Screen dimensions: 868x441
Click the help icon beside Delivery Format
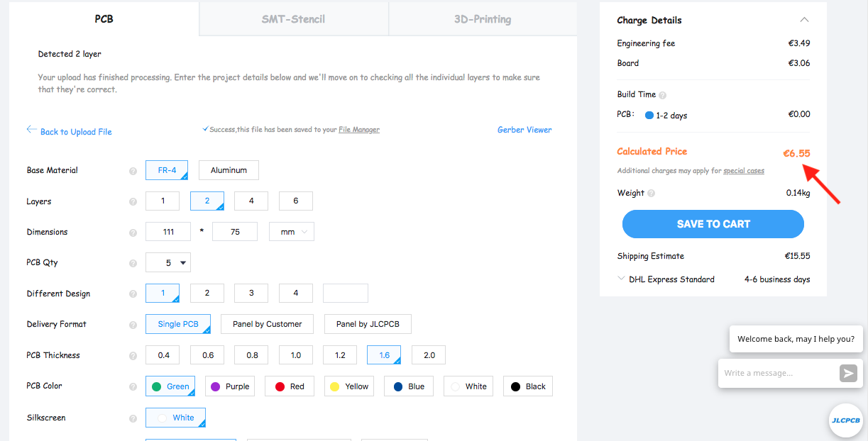coord(133,325)
